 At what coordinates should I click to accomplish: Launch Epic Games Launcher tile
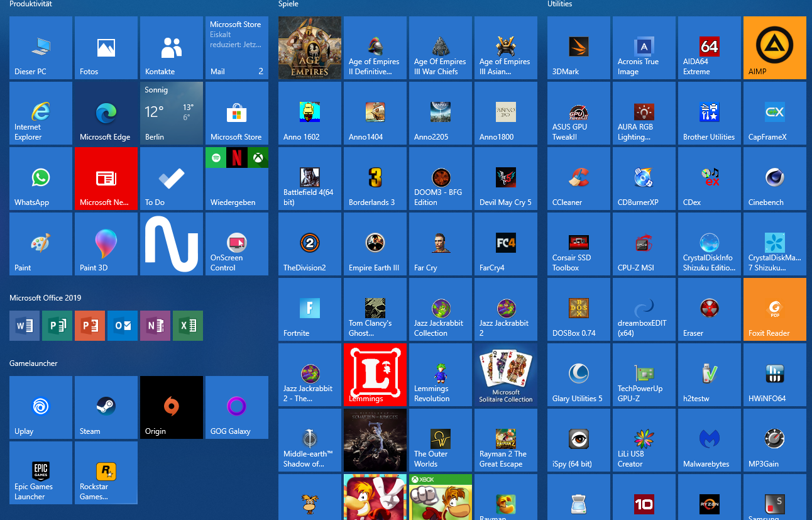pyautogui.click(x=41, y=473)
